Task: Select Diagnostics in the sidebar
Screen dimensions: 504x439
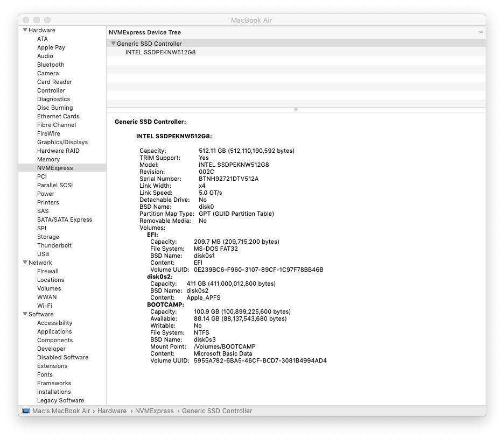Action: [x=54, y=99]
